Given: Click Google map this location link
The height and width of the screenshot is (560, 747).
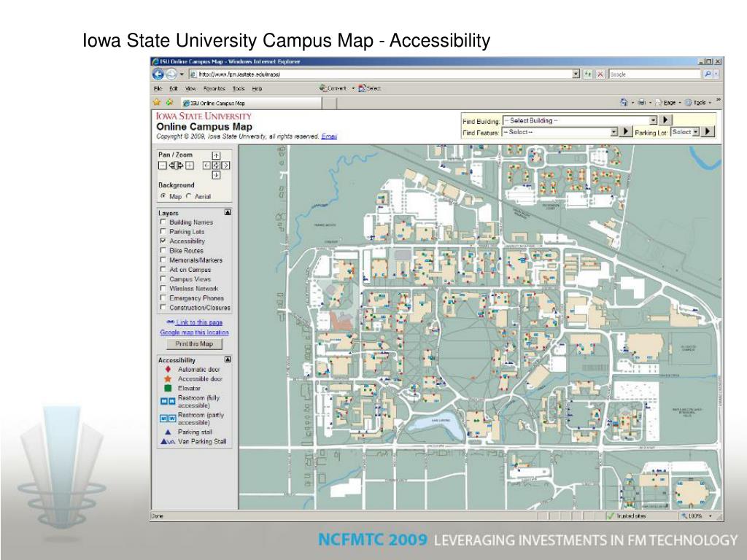Looking at the screenshot, I should [x=194, y=332].
